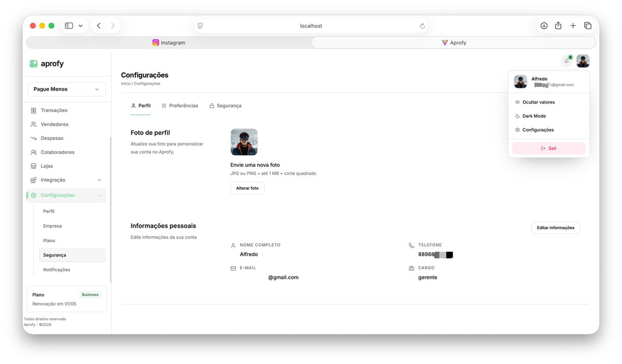This screenshot has height=364, width=622.
Task: Click the Transações receipt icon
Action: click(34, 110)
